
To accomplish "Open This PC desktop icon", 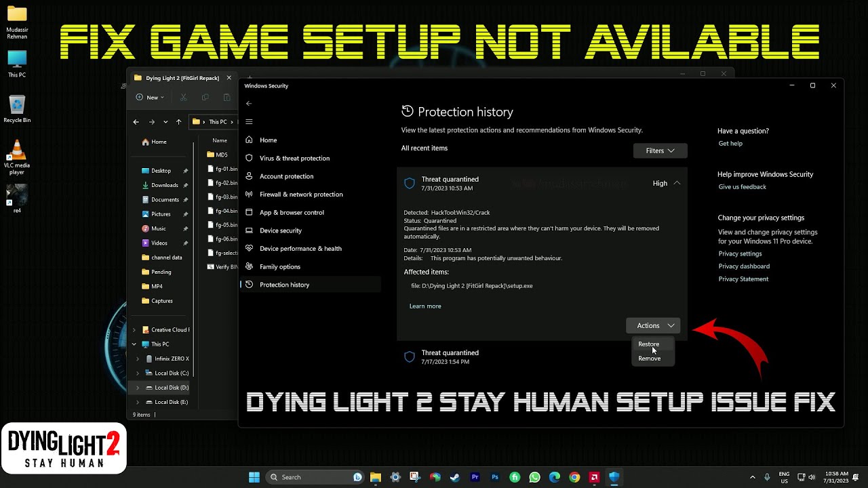I will click(17, 64).
